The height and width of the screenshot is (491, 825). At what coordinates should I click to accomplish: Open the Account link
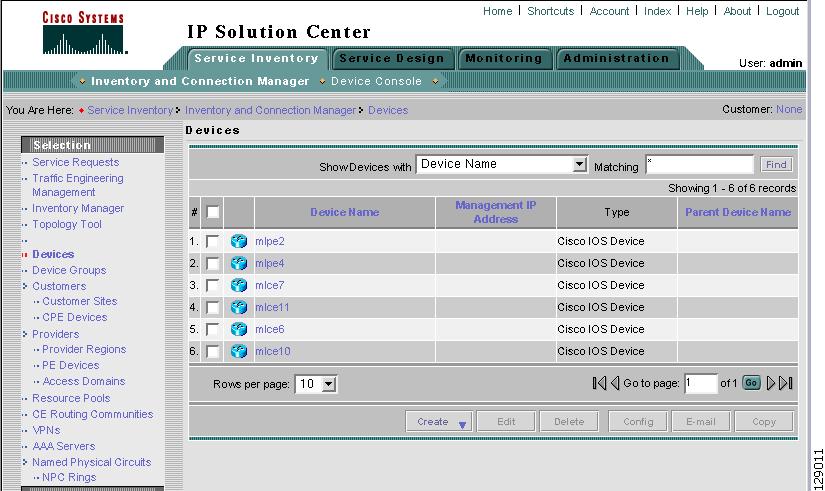tap(609, 11)
